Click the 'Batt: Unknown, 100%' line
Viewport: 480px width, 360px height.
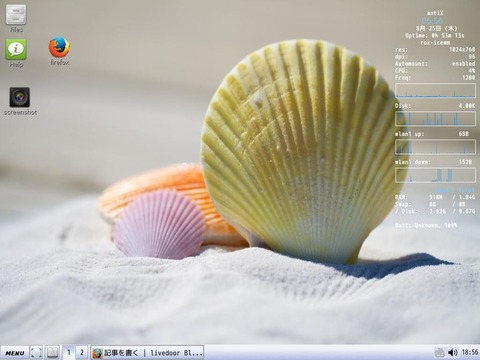click(x=426, y=226)
